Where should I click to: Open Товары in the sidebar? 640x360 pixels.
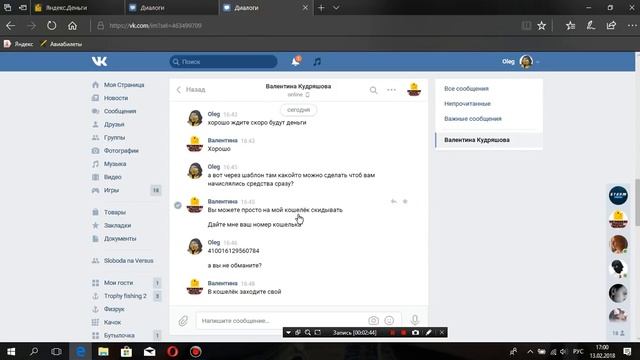pos(115,212)
